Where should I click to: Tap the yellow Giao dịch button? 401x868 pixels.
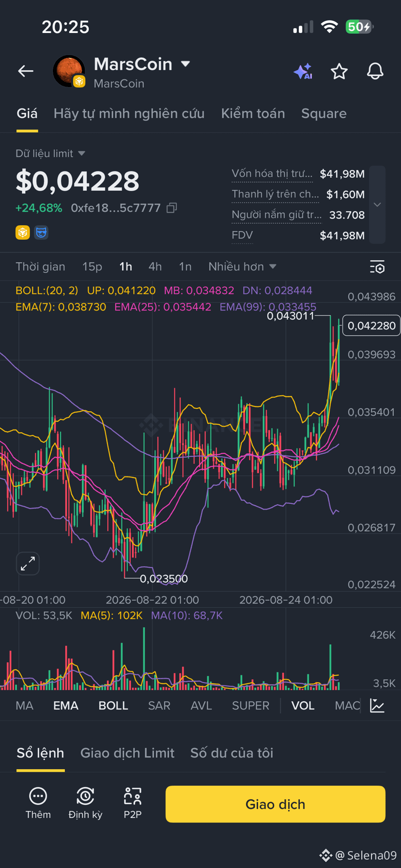(x=276, y=804)
